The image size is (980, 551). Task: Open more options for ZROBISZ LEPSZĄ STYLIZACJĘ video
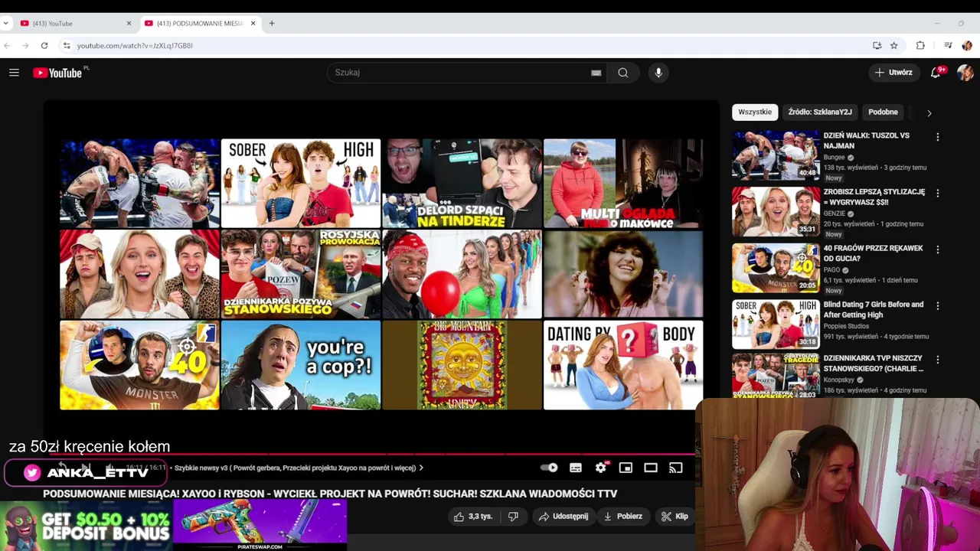point(937,194)
